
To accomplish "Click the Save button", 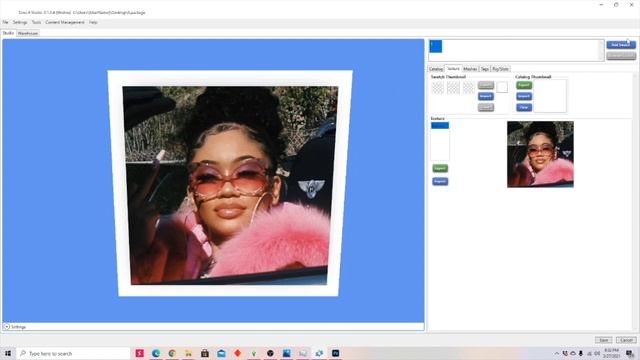I will pyautogui.click(x=603, y=340).
